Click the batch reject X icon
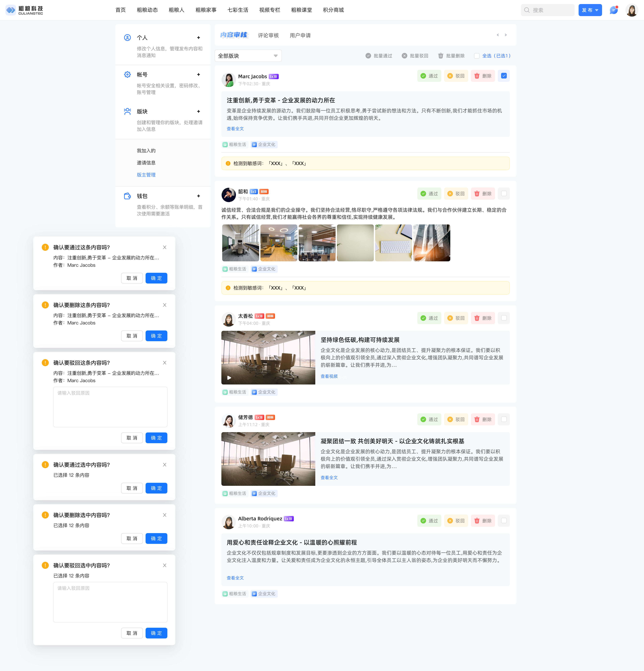Viewport: 644px width, 671px height. tap(404, 56)
